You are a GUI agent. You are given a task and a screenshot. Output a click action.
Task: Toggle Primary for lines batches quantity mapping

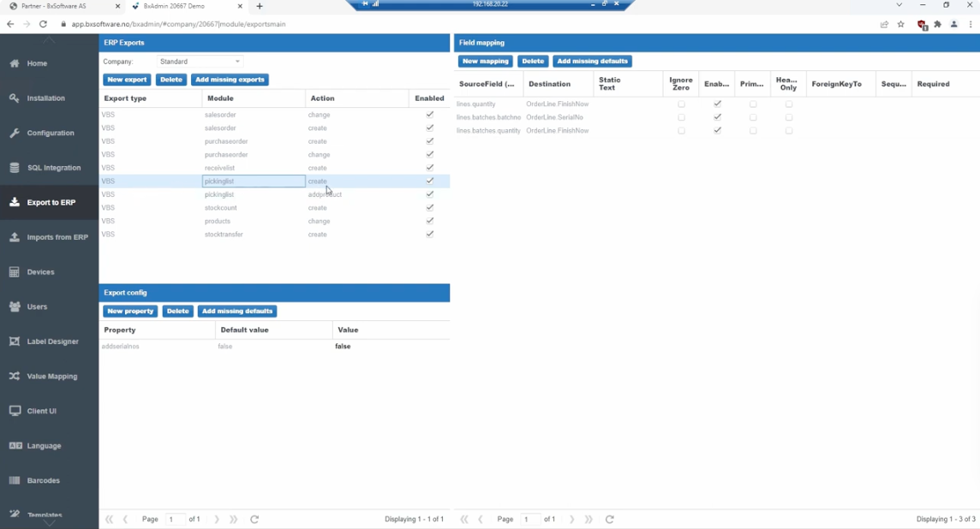point(753,130)
